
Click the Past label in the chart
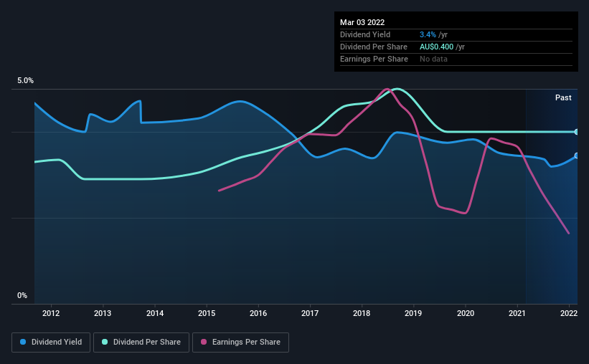[x=563, y=97]
